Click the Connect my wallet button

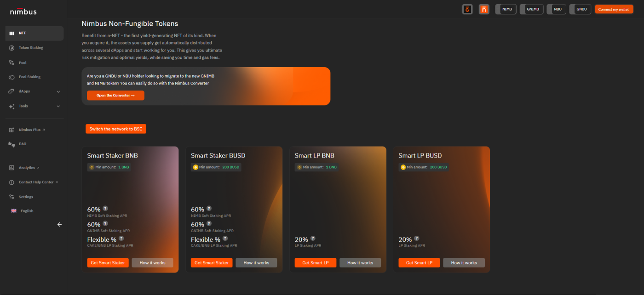614,9
